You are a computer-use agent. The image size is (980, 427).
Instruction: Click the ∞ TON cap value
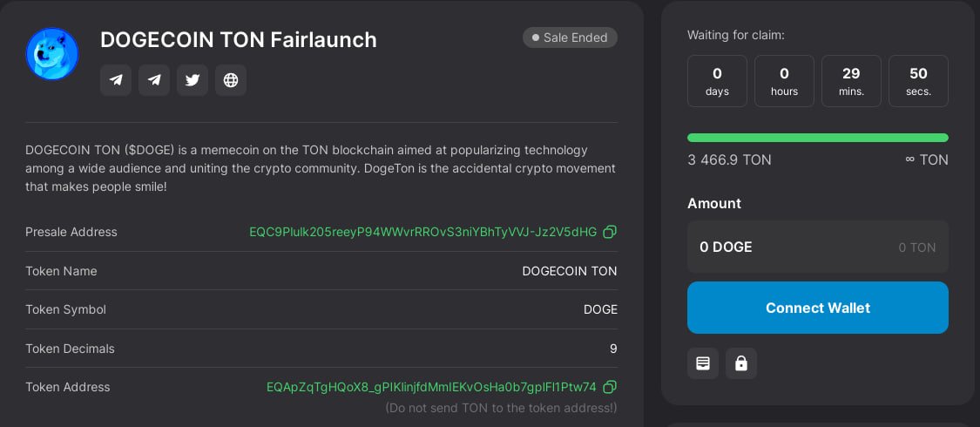point(927,160)
